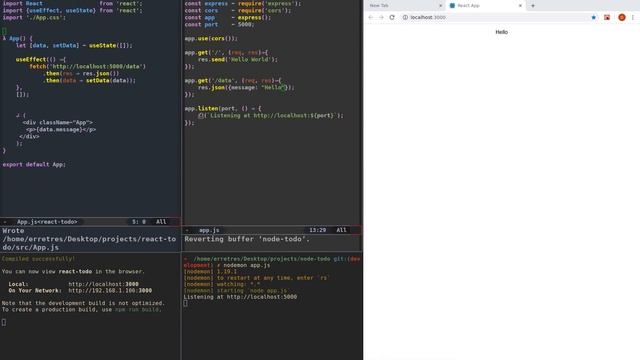Click app.get('/data' route line
The width and height of the screenshot is (640, 360).
coord(233,80)
